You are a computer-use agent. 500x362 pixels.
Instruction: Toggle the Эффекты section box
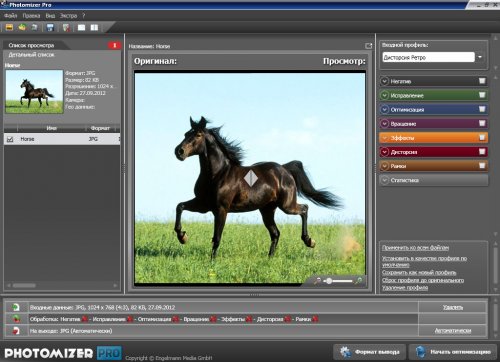coord(482,137)
